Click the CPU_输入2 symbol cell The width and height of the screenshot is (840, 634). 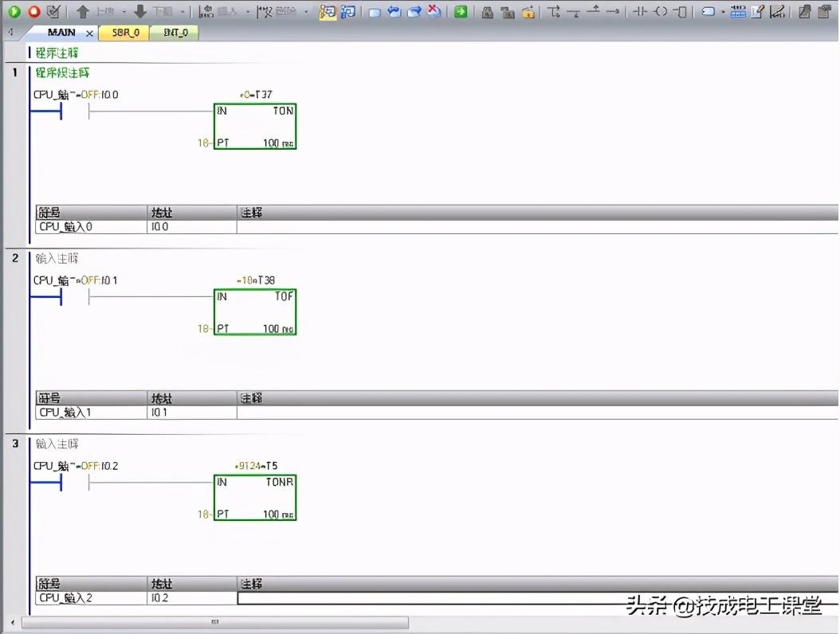(92, 598)
